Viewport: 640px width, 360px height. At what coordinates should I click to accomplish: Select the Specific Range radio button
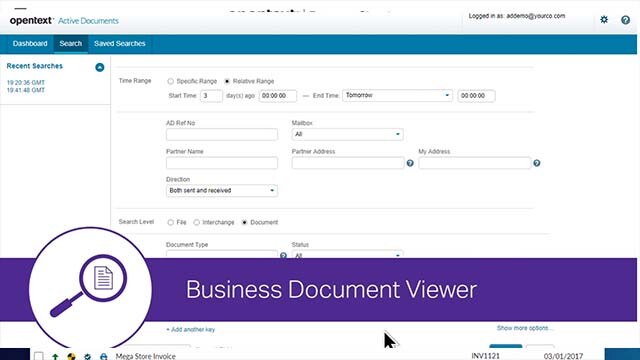point(171,81)
